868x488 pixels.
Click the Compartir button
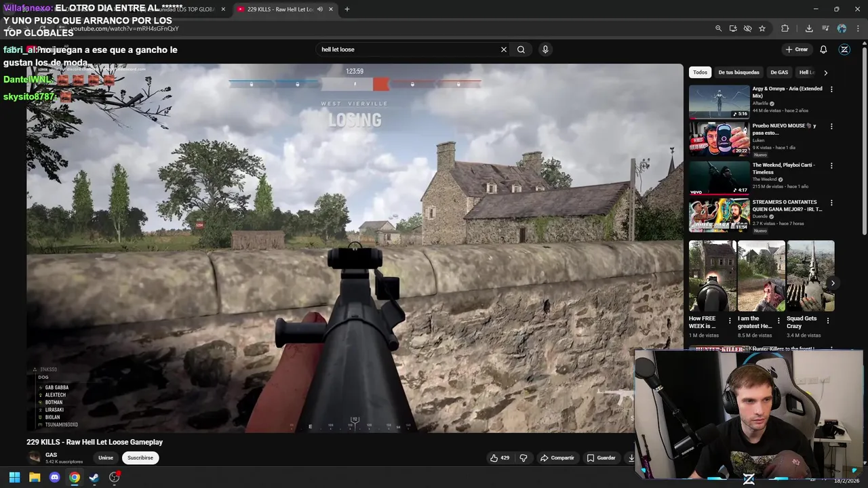557,458
